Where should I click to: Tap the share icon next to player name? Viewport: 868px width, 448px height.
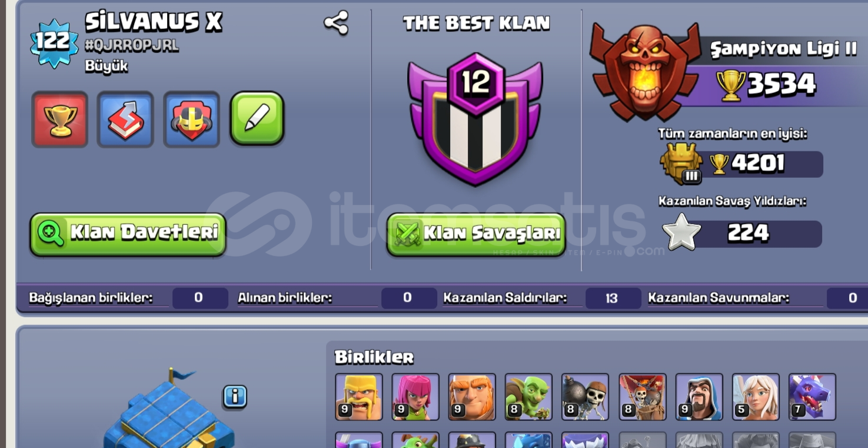336,23
